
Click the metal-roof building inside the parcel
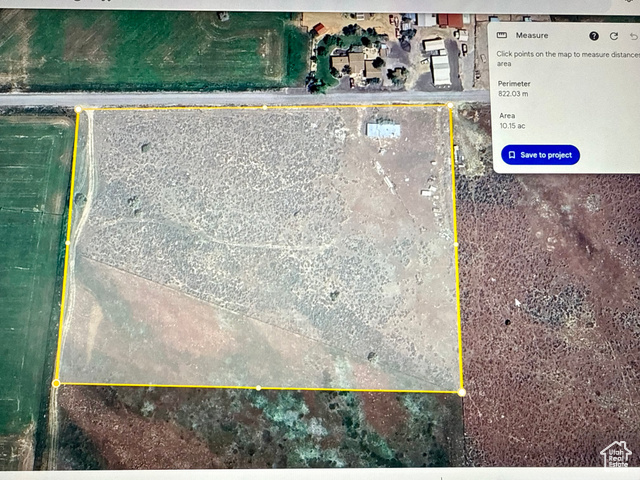tap(383, 131)
